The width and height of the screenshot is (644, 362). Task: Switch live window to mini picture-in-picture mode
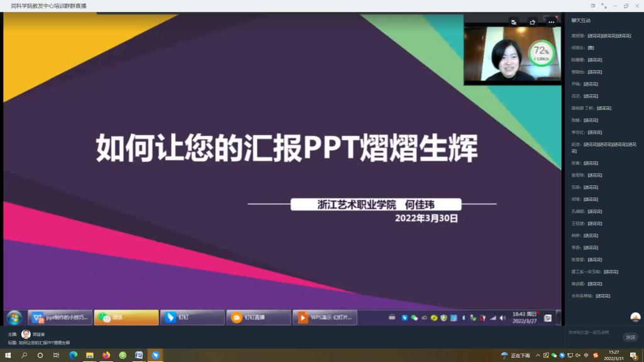(592, 6)
